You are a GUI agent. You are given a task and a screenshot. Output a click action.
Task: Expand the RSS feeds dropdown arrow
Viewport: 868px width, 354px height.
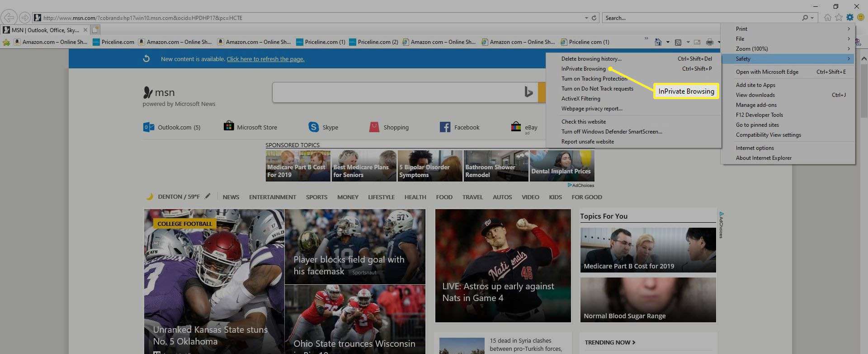point(688,42)
